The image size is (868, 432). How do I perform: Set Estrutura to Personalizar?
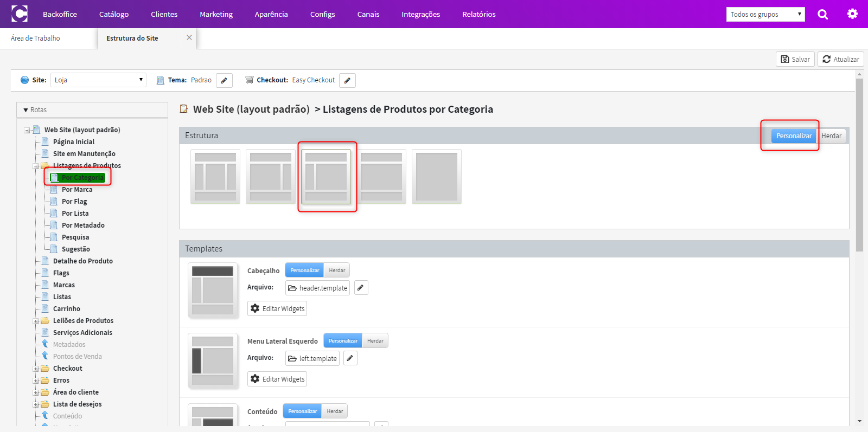(794, 136)
